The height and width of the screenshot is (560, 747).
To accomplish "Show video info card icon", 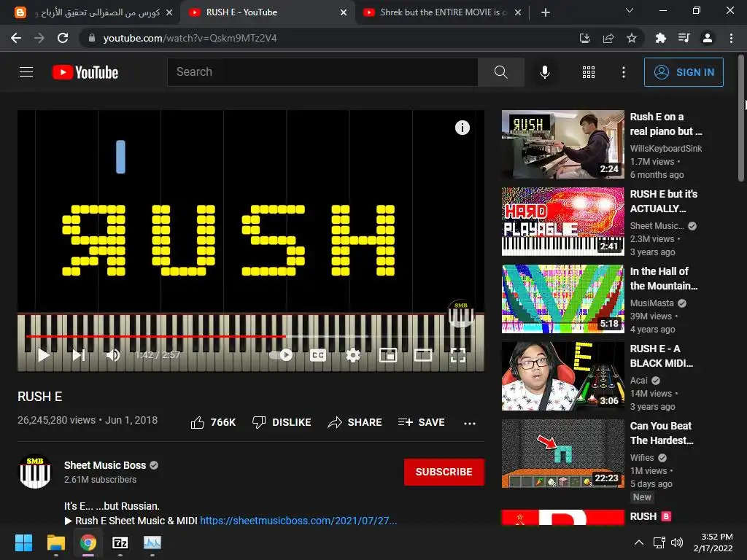I will (x=462, y=128).
